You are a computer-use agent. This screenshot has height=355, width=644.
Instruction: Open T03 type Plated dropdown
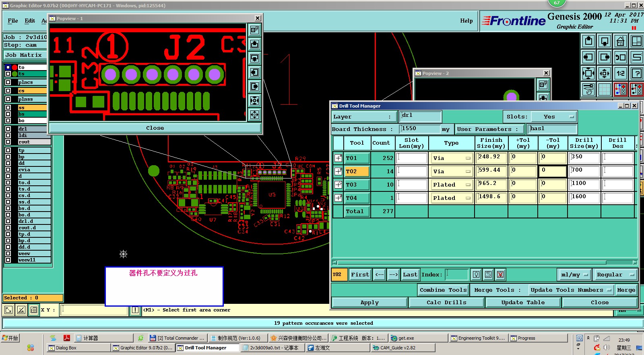[x=452, y=185]
